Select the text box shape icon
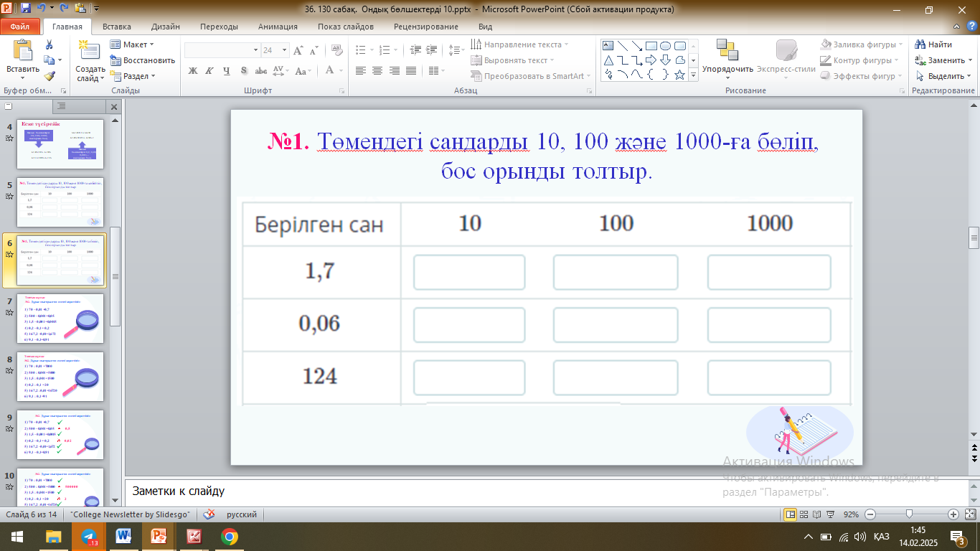The image size is (980, 551). [x=608, y=45]
